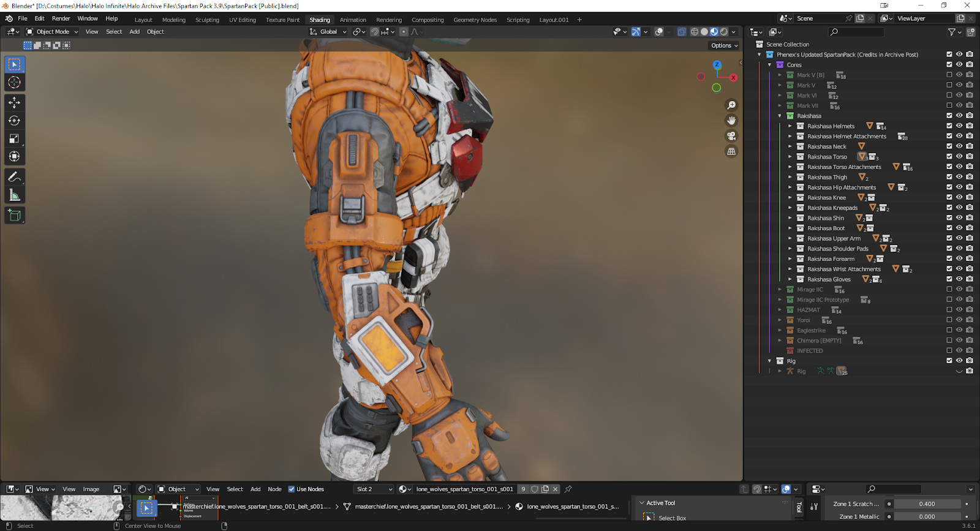Select the Rotate tool
The image size is (980, 531).
click(x=15, y=121)
